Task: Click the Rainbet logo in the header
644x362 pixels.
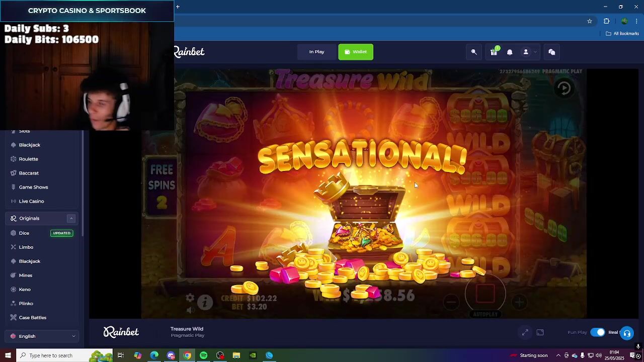Action: [x=189, y=52]
